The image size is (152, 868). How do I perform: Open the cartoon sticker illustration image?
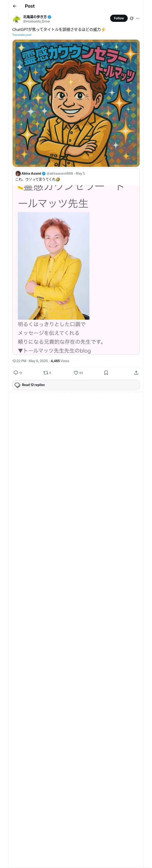(76, 103)
